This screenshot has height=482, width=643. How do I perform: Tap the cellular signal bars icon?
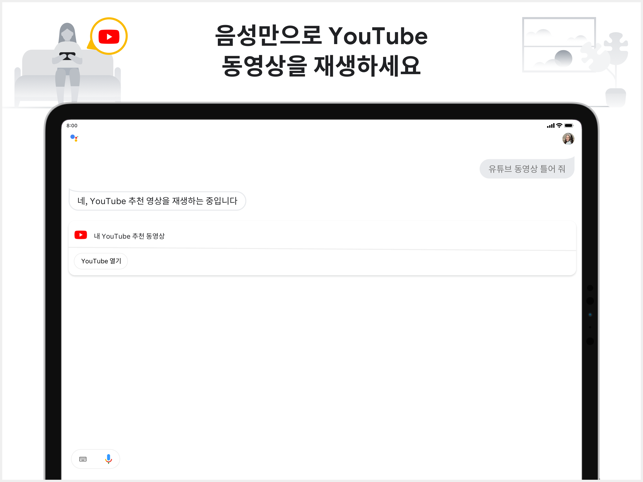551,126
